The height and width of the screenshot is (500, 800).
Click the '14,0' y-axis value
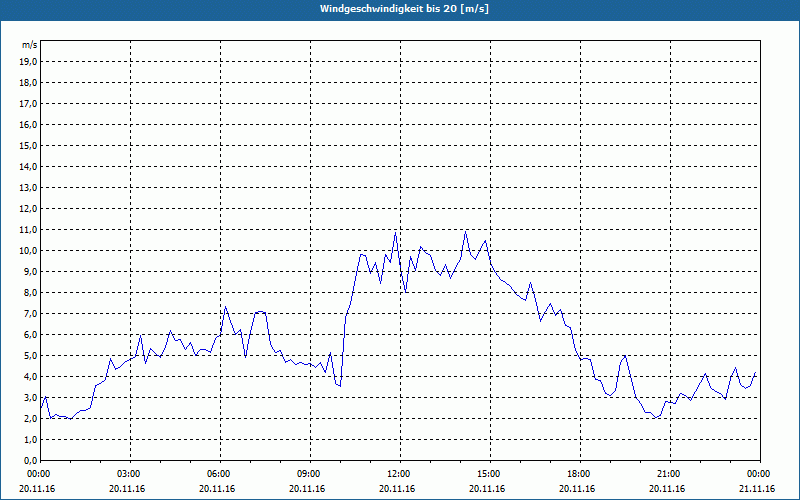[x=29, y=167]
